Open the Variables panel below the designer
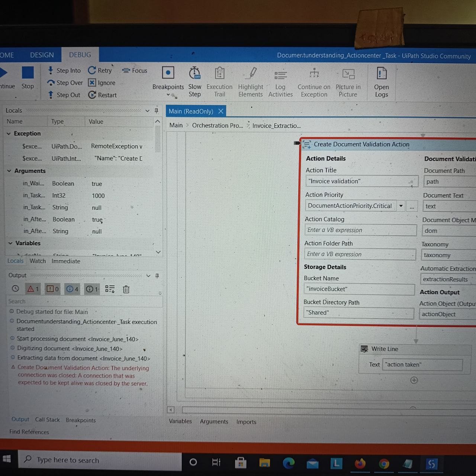 point(180,421)
